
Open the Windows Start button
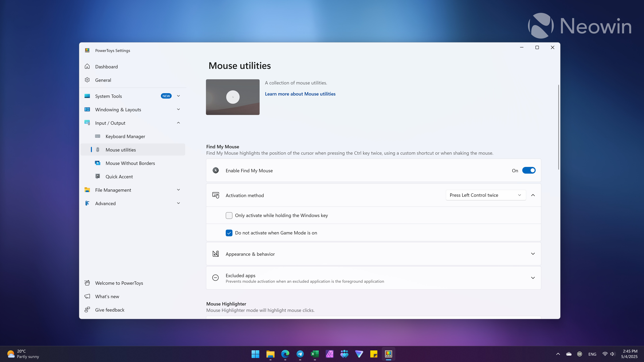pyautogui.click(x=255, y=354)
